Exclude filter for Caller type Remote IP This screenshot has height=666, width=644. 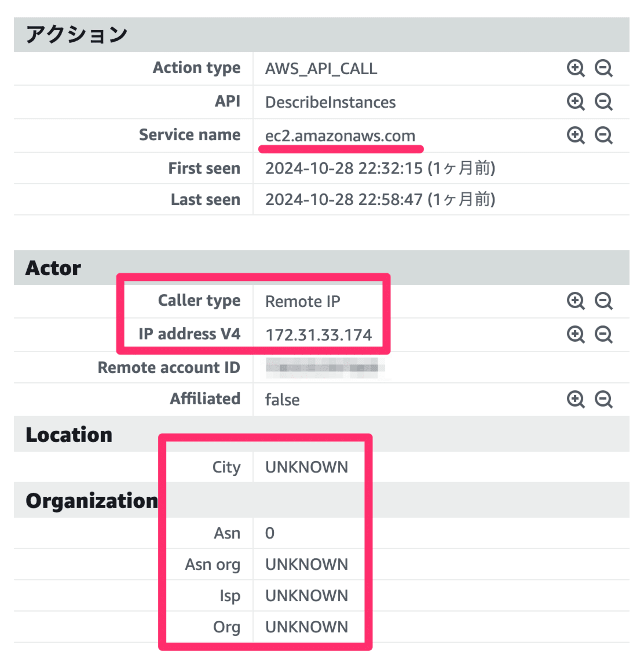(604, 301)
